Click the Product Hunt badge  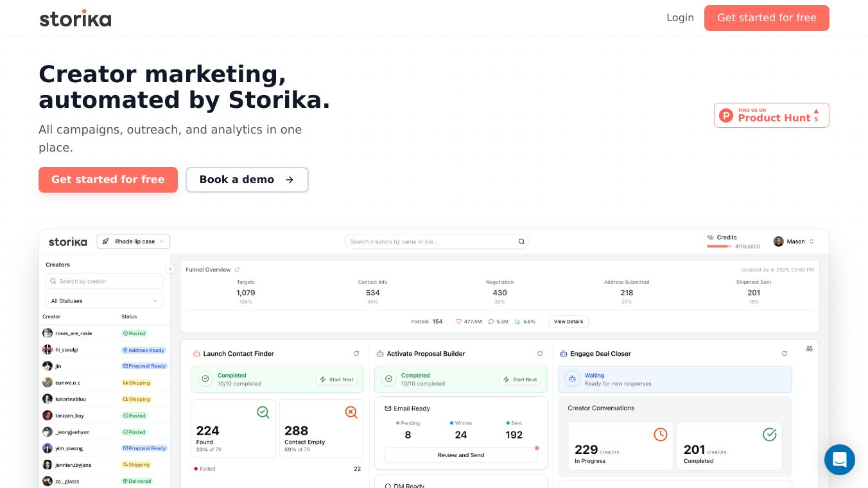pyautogui.click(x=771, y=116)
